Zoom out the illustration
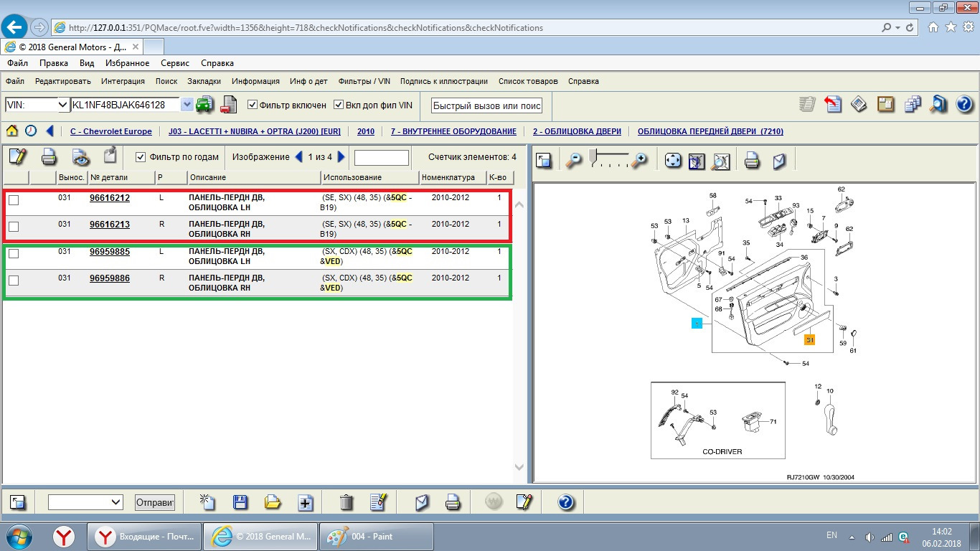This screenshot has height=551, width=980. pos(573,161)
